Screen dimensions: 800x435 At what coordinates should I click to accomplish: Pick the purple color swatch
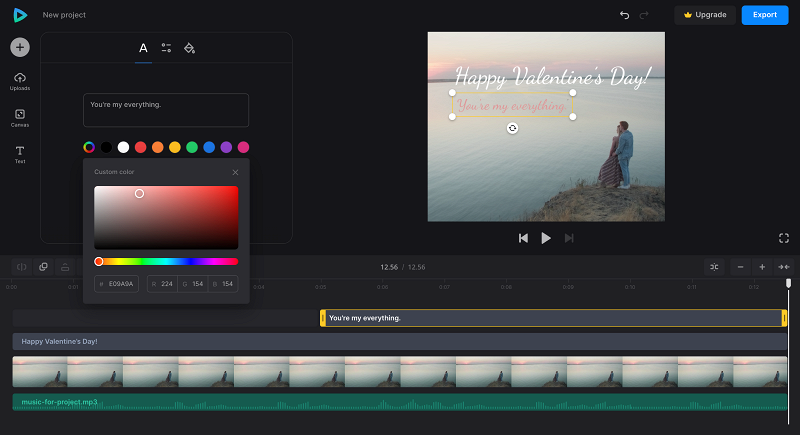pyautogui.click(x=226, y=147)
